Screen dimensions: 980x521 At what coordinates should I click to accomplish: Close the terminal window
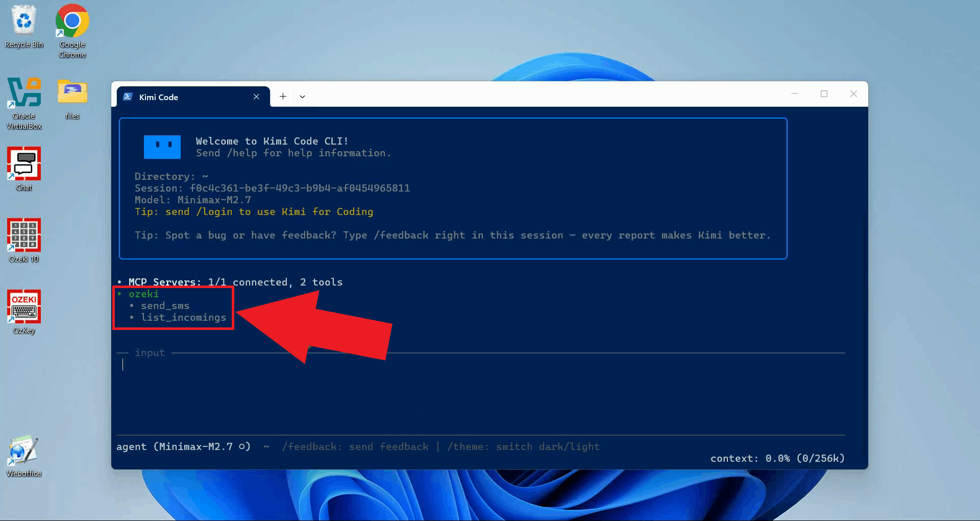(853, 93)
